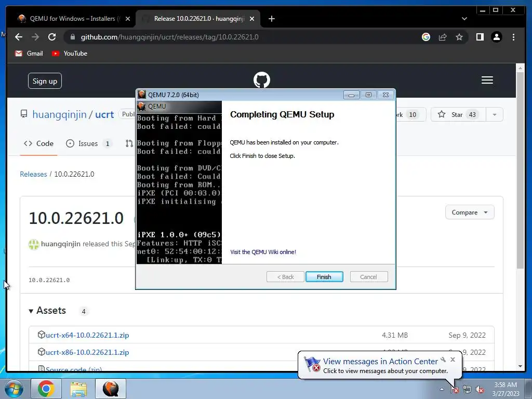Open the YouTube bookmark
The width and height of the screenshot is (532, 399).
point(70,54)
